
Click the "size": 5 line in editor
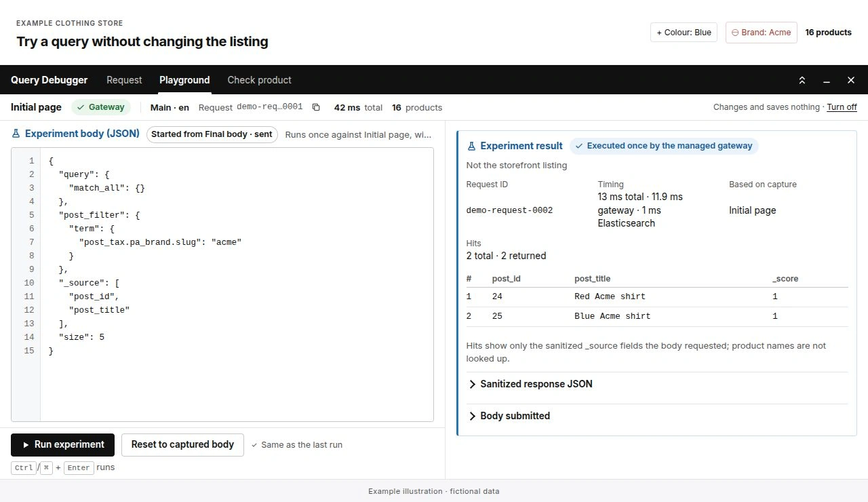click(x=81, y=337)
